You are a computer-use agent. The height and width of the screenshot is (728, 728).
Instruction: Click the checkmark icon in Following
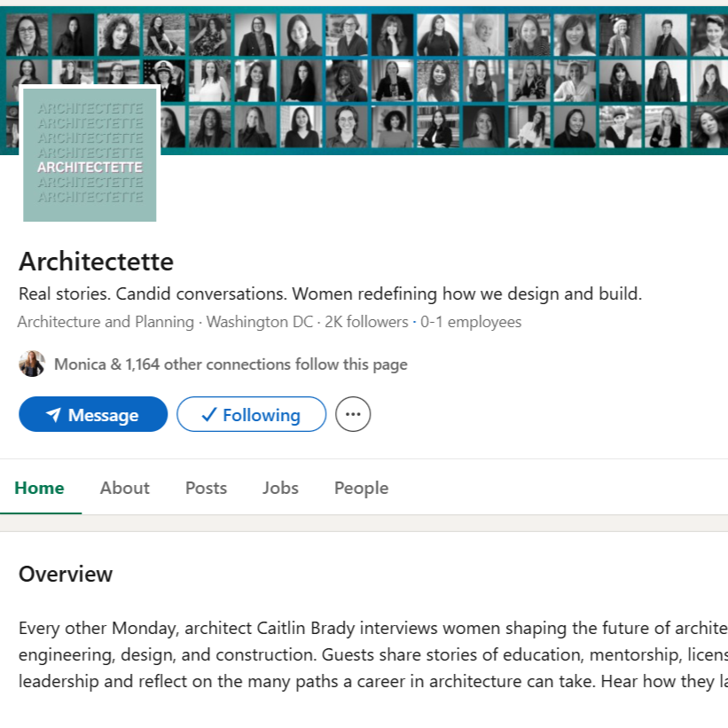209,414
